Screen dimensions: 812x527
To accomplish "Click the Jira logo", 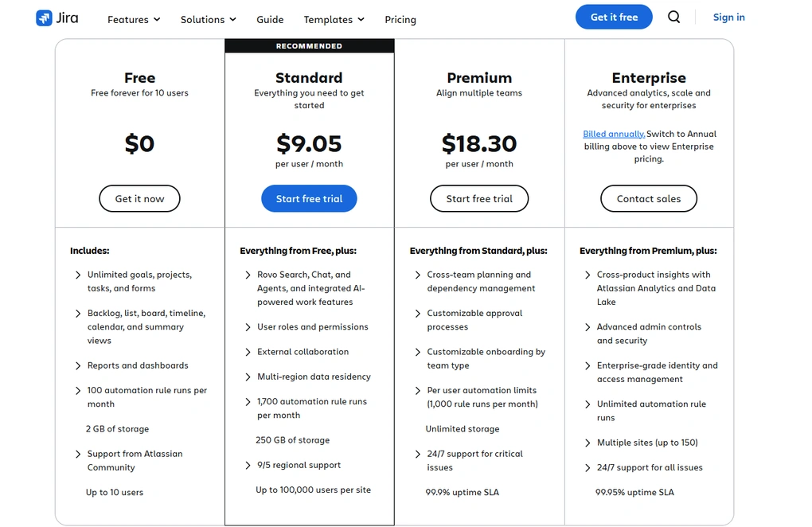I will click(x=56, y=17).
